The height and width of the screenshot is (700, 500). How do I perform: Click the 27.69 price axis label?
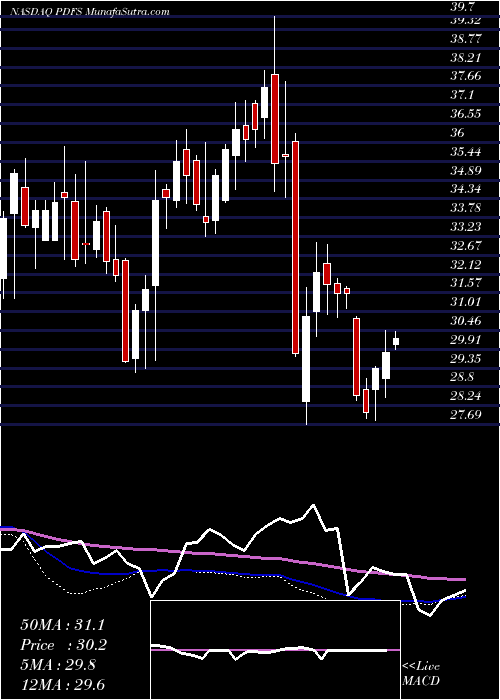(x=467, y=415)
